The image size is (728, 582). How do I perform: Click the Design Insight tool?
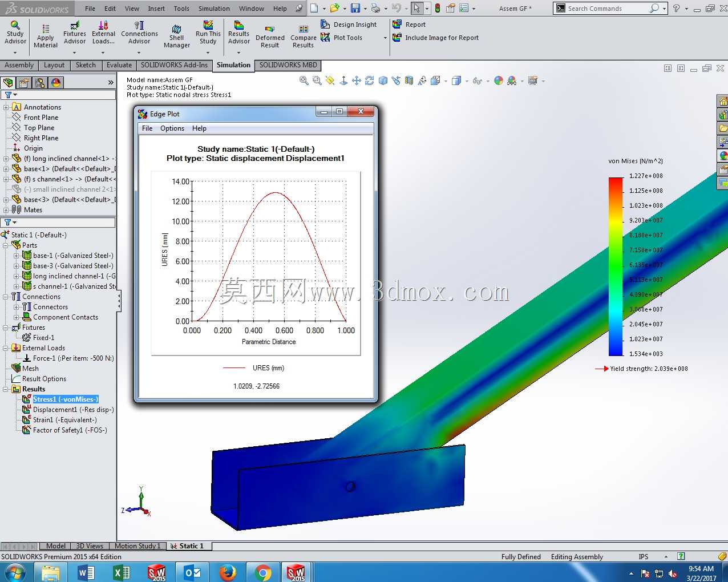[x=349, y=25]
